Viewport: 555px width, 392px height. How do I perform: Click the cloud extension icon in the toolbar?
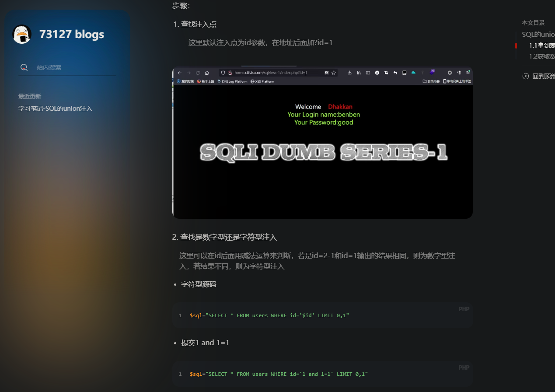413,73
